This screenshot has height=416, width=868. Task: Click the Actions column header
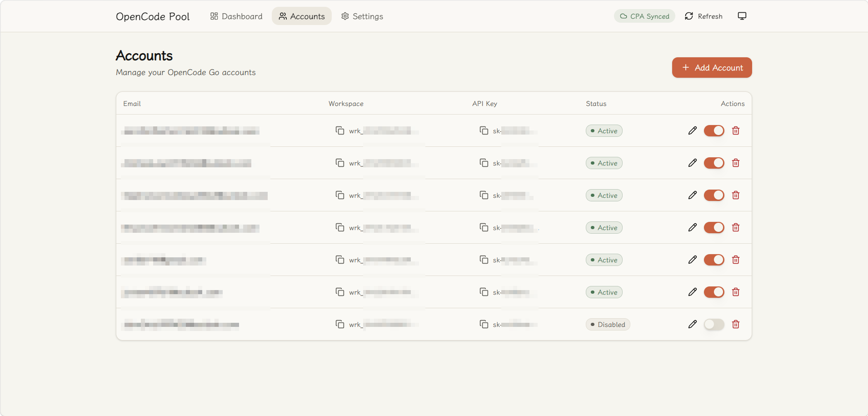733,104
